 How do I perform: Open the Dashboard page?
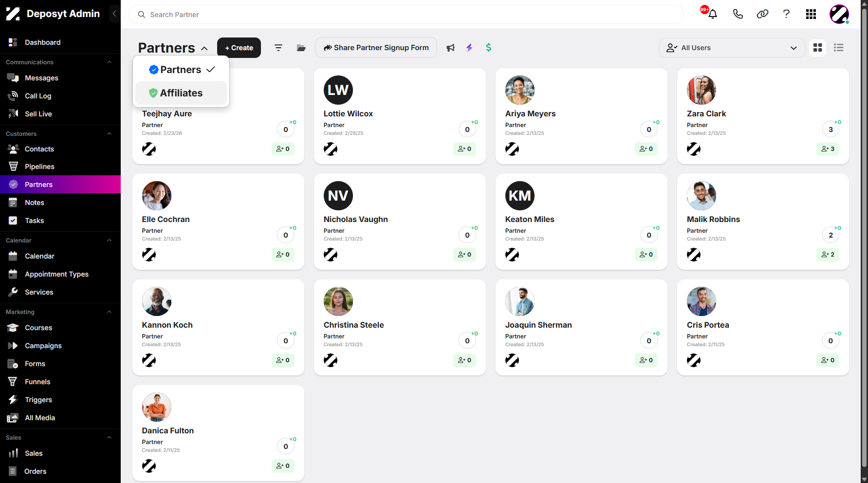(x=60, y=42)
